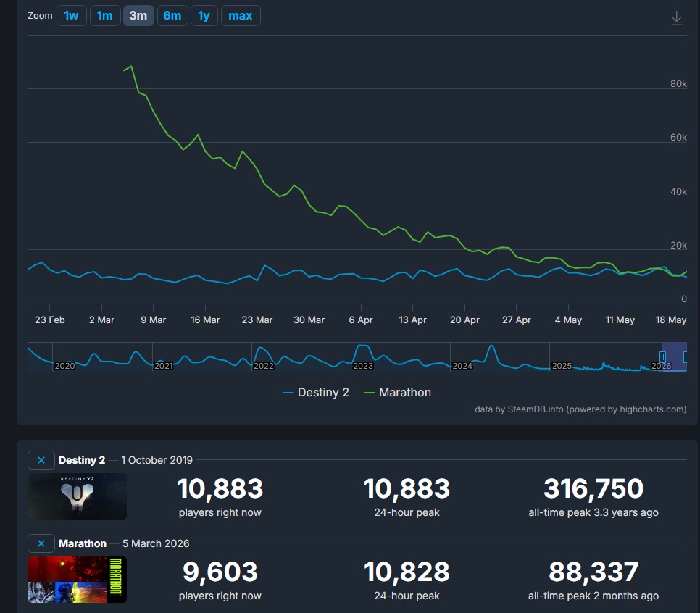This screenshot has height=613, width=700.
Task: Open the Marathon game title link
Action: [x=83, y=543]
